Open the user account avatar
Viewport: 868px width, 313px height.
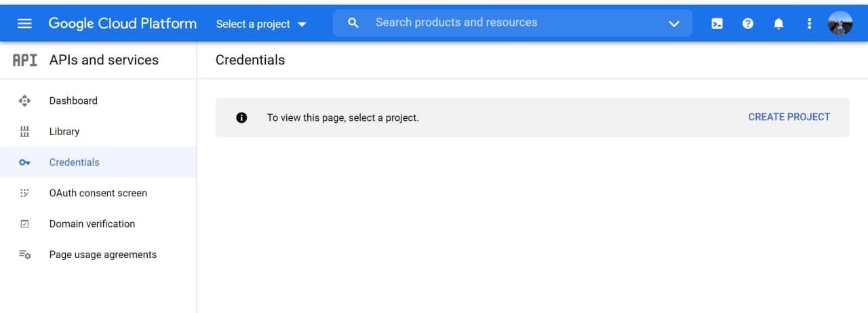click(x=840, y=24)
